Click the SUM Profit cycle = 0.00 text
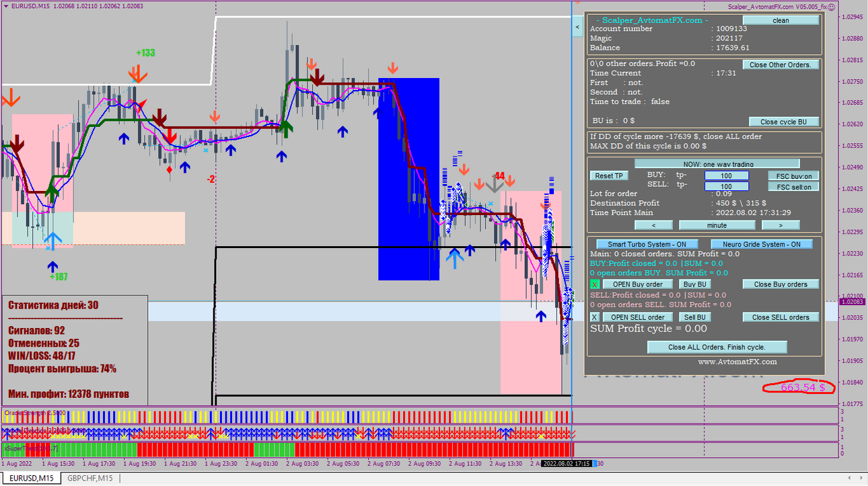This screenshot has width=868, height=486. point(649,329)
